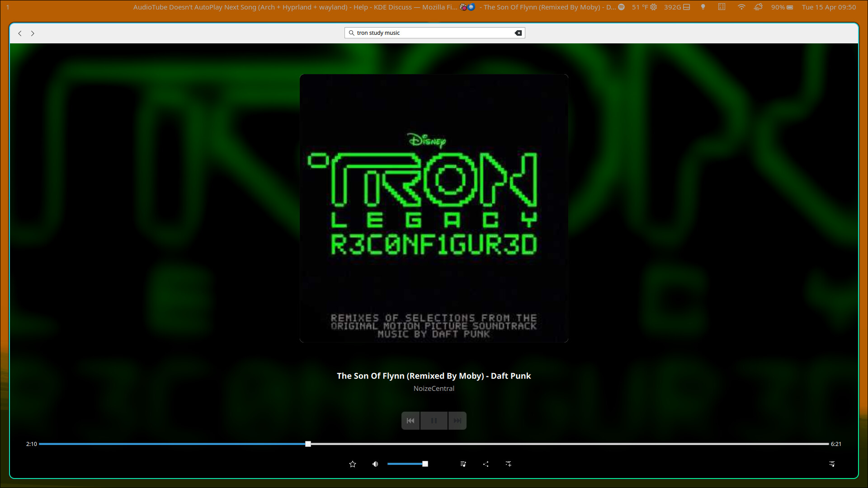Click the Tron Legacy album cover
This screenshot has height=488, width=868.
click(x=434, y=208)
